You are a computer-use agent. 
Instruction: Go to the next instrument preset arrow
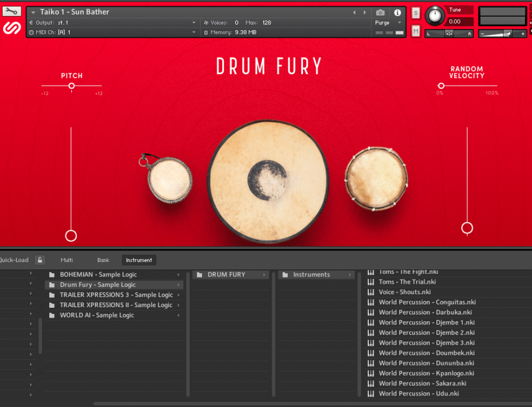click(365, 12)
